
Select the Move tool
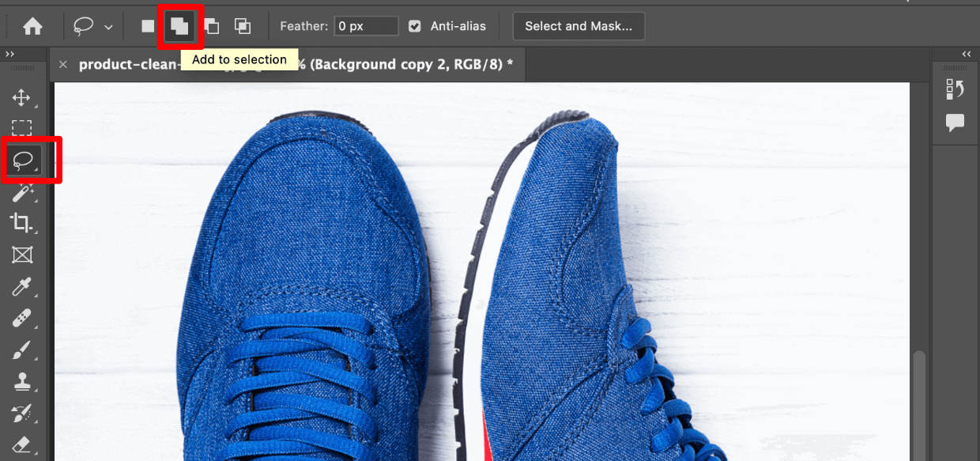(22, 97)
